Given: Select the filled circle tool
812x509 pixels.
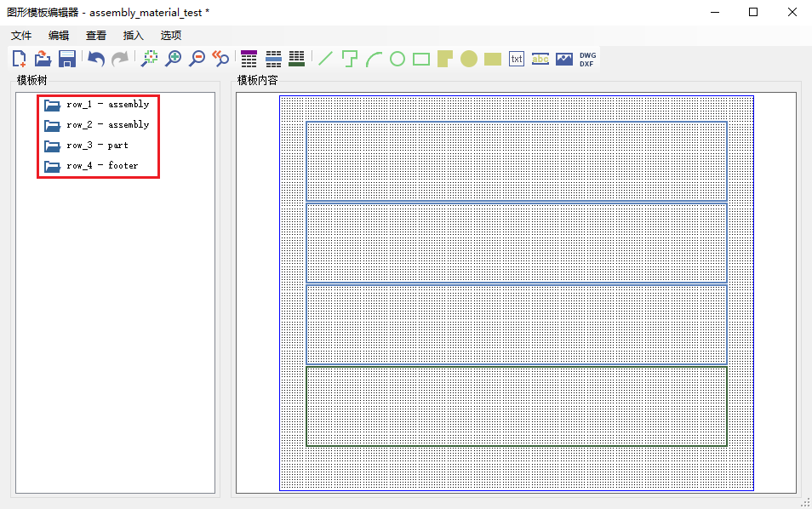Looking at the screenshot, I should point(469,59).
